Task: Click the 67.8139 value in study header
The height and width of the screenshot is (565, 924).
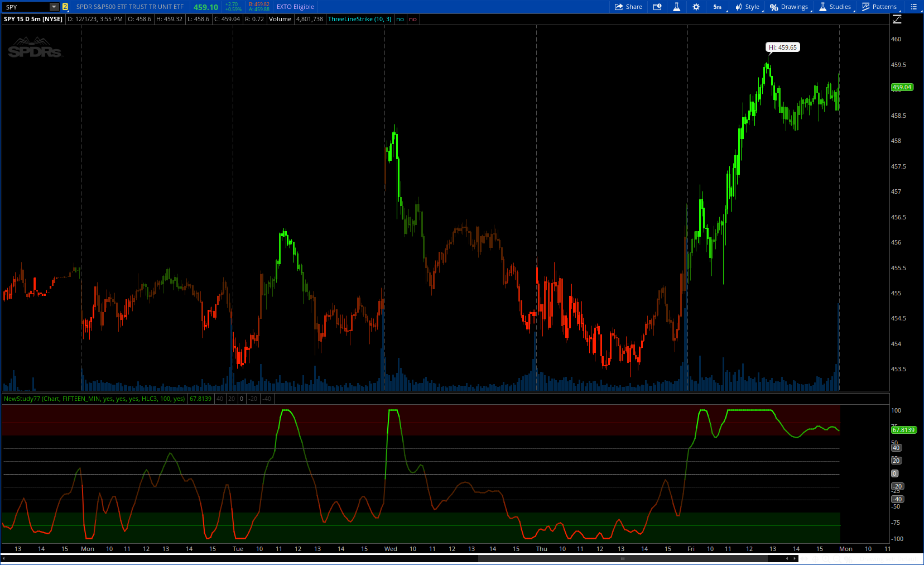Action: 201,399
